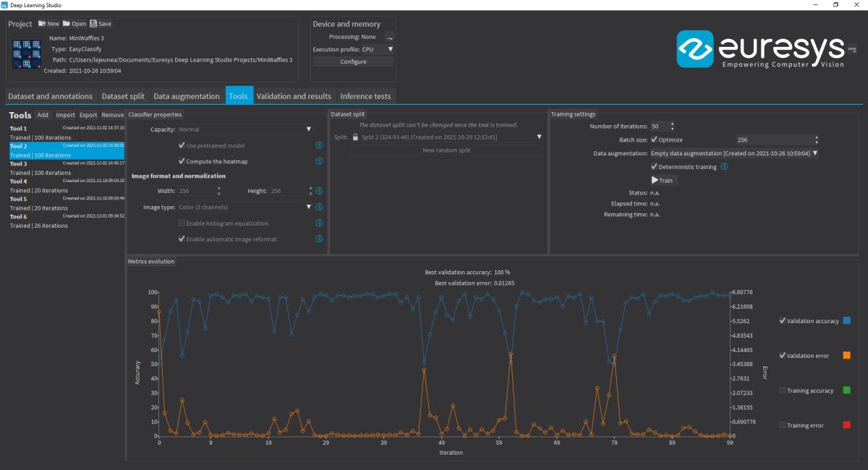Screen dimensions: 868x470
Task: Add a new tool
Action: click(43, 115)
